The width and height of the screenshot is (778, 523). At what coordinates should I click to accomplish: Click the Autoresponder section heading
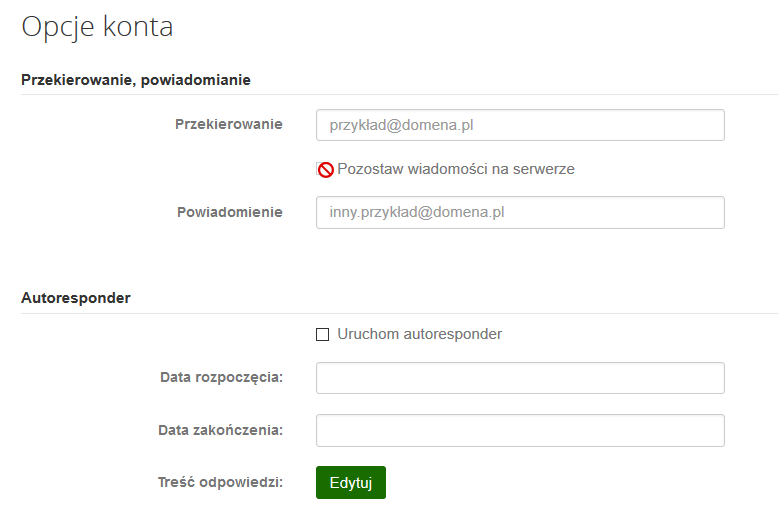(x=76, y=298)
